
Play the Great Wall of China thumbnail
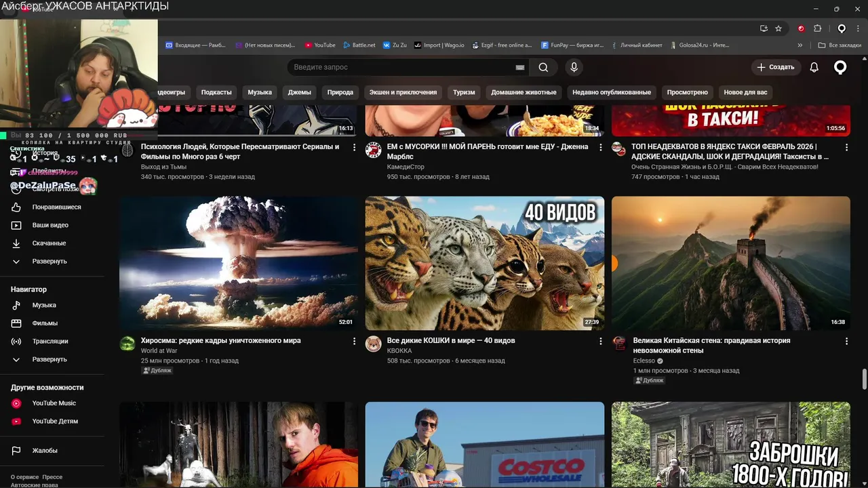[x=731, y=263]
